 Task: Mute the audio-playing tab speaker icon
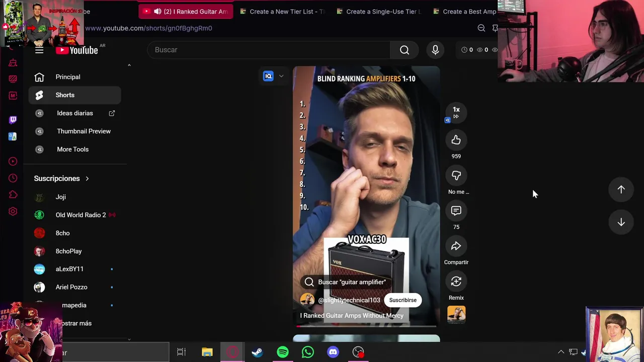(157, 12)
